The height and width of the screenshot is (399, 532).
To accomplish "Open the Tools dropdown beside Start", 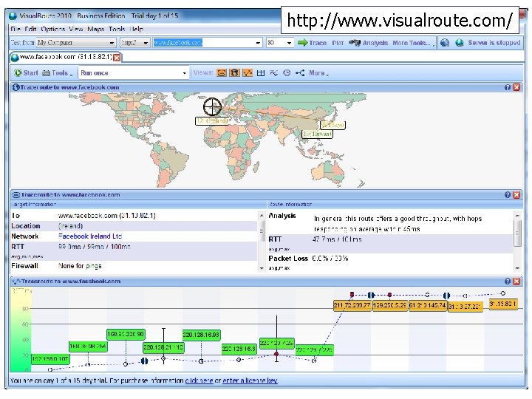I will tap(57, 73).
